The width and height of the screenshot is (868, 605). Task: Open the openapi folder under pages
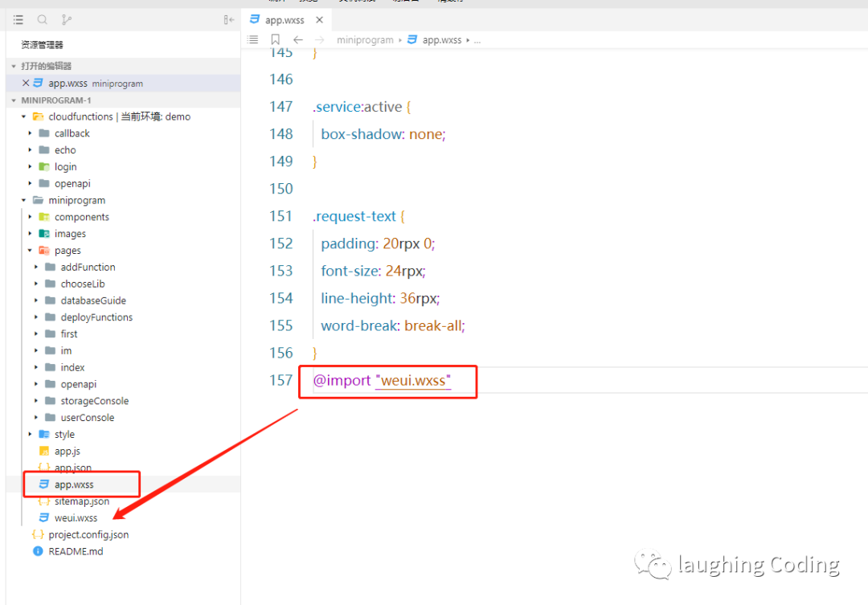point(78,384)
